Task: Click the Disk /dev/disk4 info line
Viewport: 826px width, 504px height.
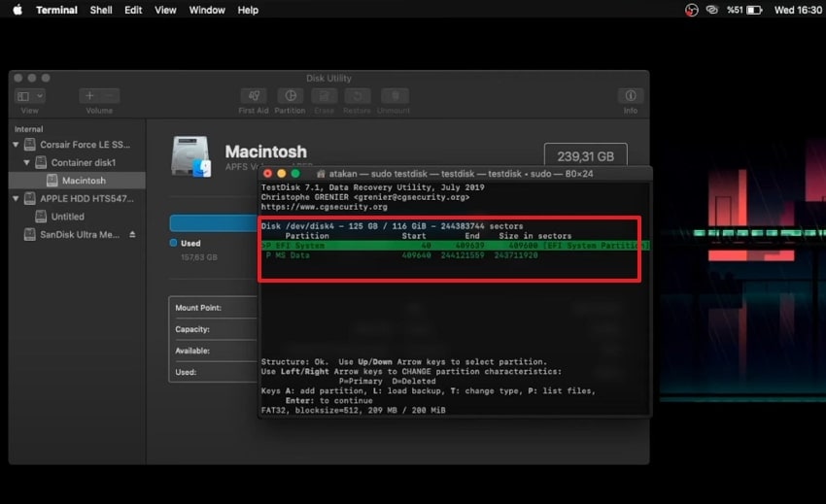Action: coord(392,226)
